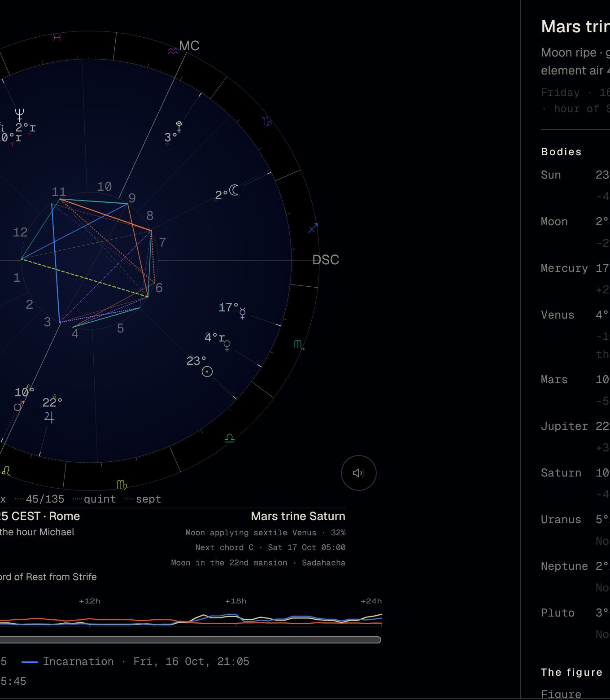610x700 pixels.
Task: Toggle the 45/135 aspect legend item
Action: pos(39,499)
